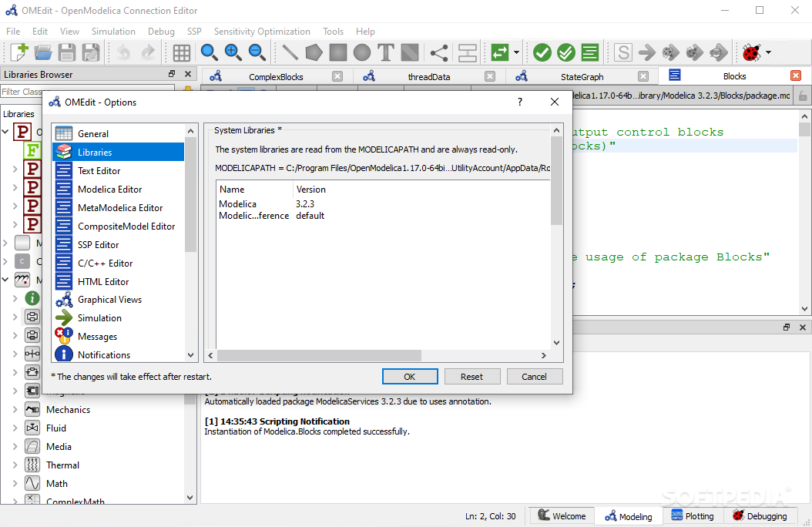Select the 'default' version cell

pos(310,216)
